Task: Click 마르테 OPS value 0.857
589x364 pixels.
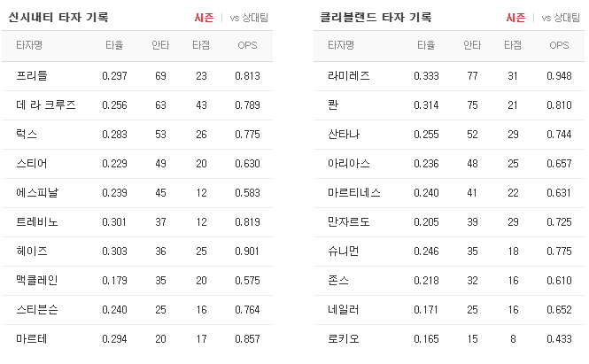Action: [247, 339]
